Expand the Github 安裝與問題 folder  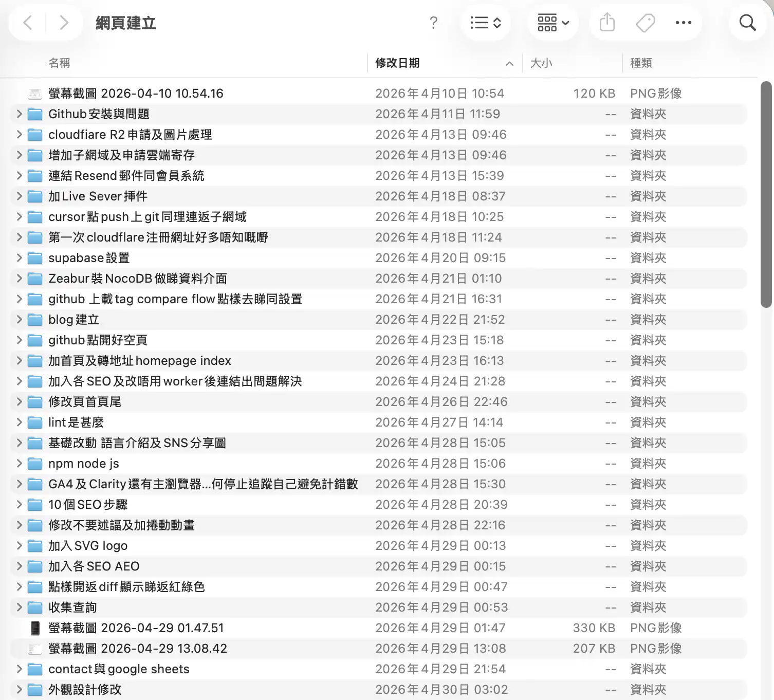[19, 114]
